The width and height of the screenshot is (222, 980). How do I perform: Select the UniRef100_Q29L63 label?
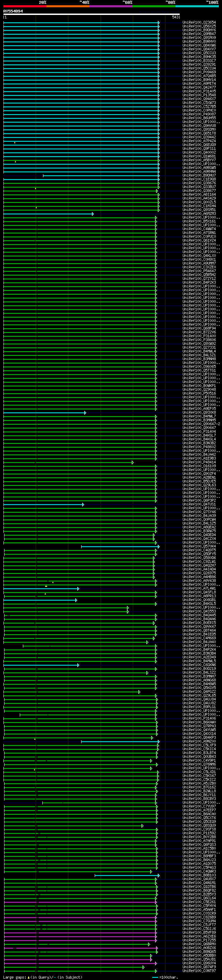coord(199,485)
